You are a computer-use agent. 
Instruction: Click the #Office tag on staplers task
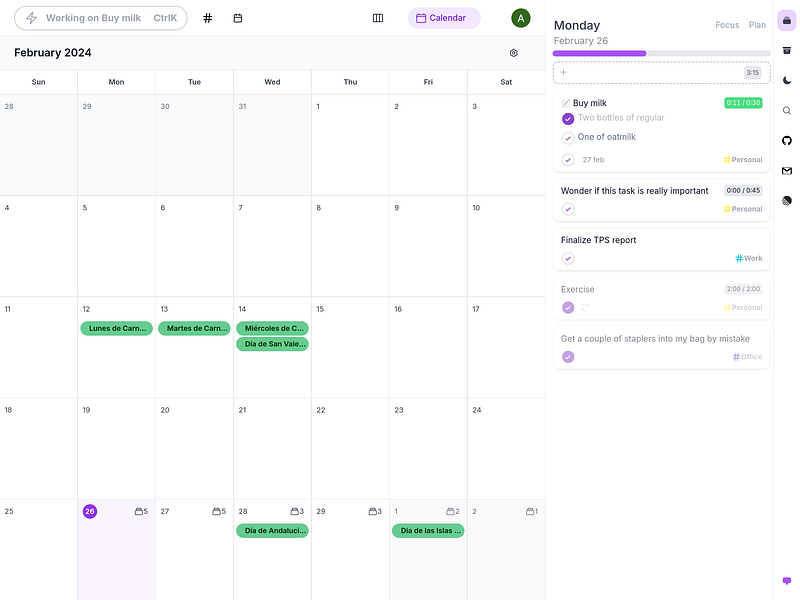pos(747,357)
